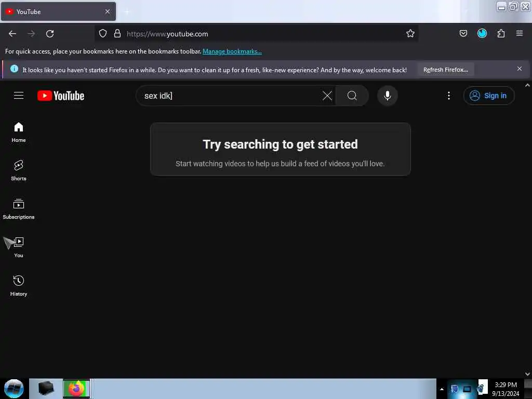Click the page scrollbar up arrow
This screenshot has width=532, height=399.
[527, 86]
